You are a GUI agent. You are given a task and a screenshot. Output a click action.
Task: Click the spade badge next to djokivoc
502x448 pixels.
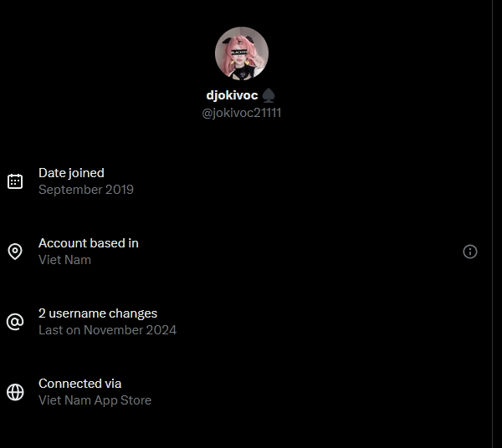pyautogui.click(x=269, y=95)
